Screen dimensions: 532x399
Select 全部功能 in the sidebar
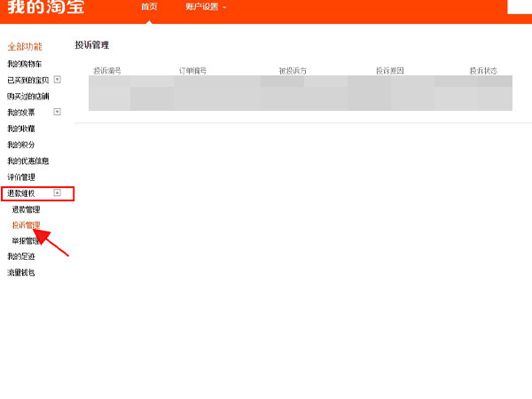[x=24, y=46]
